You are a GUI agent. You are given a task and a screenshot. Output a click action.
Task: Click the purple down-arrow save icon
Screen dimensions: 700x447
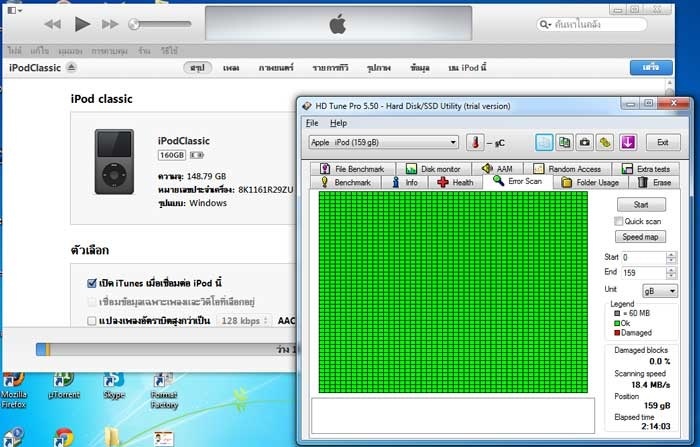pos(627,142)
